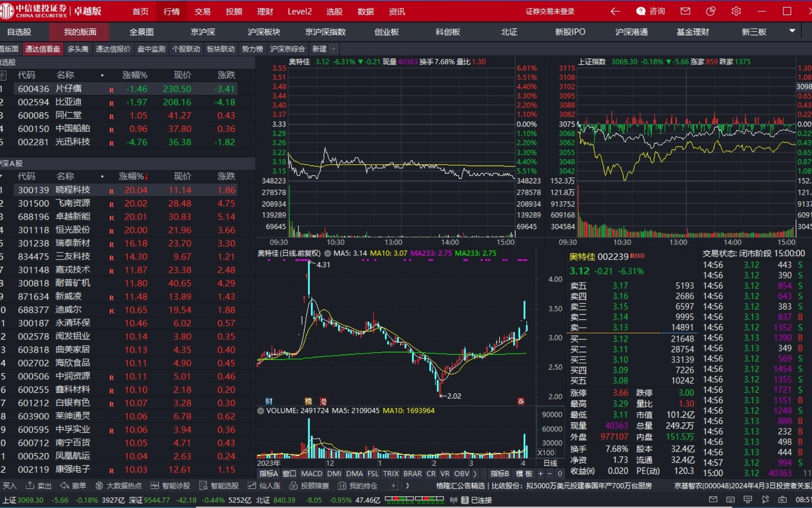Screen dimensions: 812x508
Task: Open the 资讯 menu
Action: [397, 11]
